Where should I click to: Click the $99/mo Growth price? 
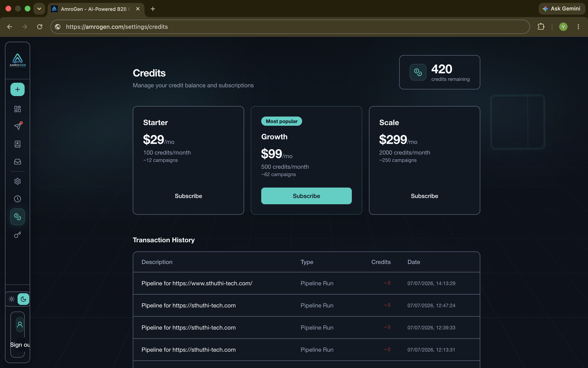coord(277,154)
